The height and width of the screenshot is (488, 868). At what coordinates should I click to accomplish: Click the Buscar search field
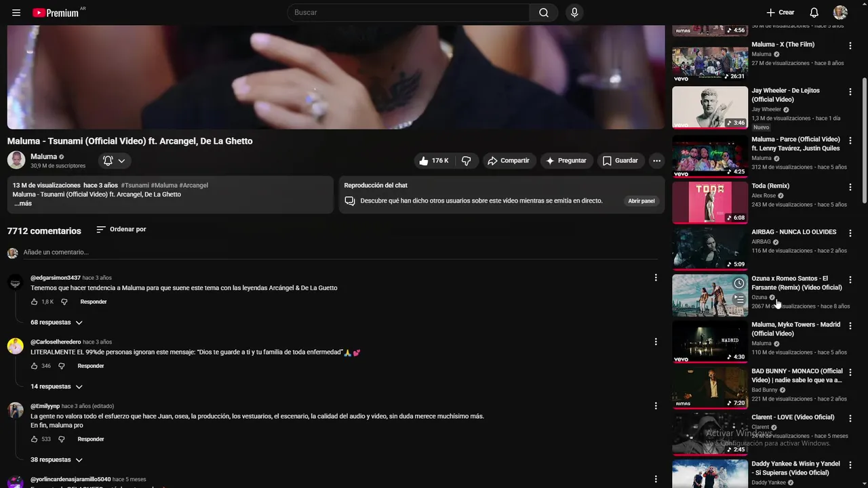(x=408, y=12)
